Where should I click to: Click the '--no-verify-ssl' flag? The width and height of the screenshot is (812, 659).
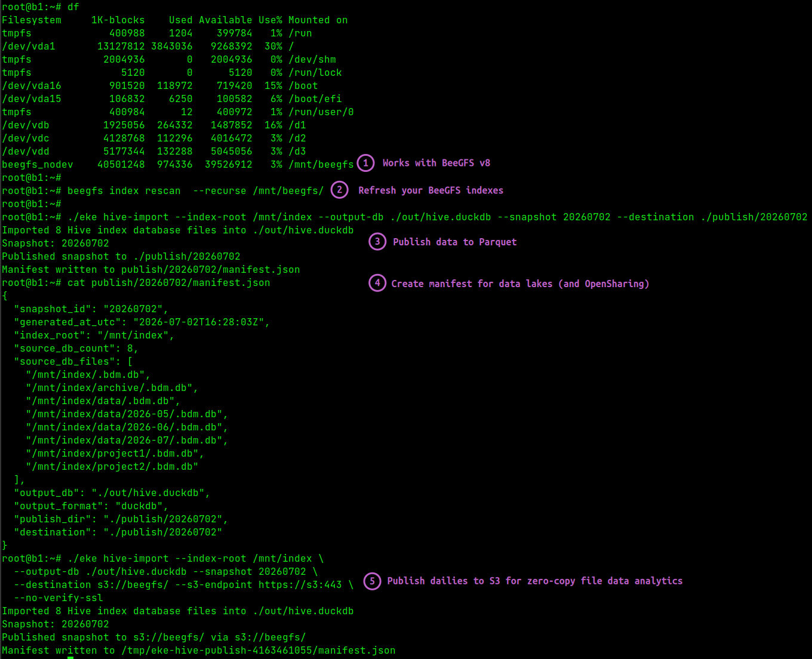click(x=59, y=598)
